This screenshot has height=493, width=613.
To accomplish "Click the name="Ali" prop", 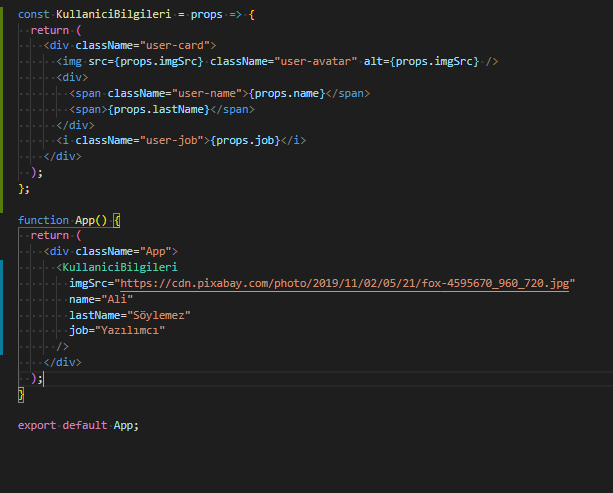I will point(101,299).
